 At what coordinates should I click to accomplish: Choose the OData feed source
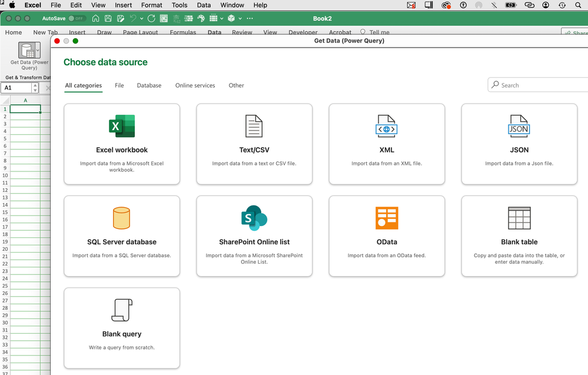tap(387, 236)
